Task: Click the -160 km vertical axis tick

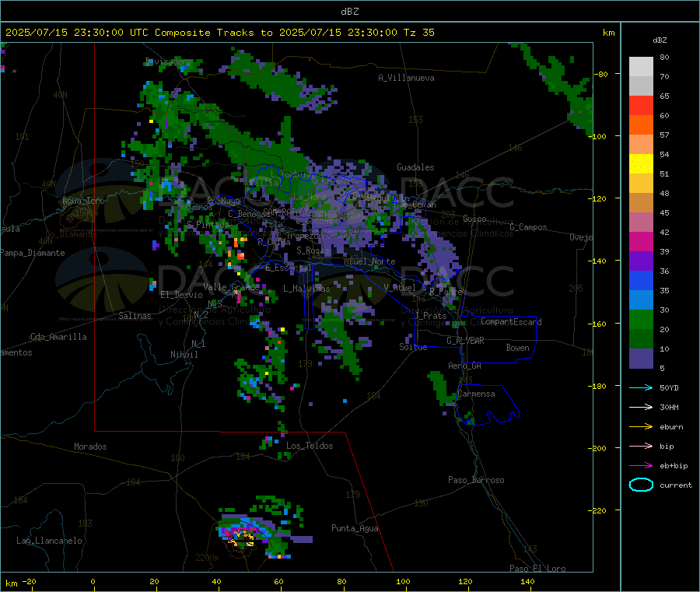Action: [598, 324]
